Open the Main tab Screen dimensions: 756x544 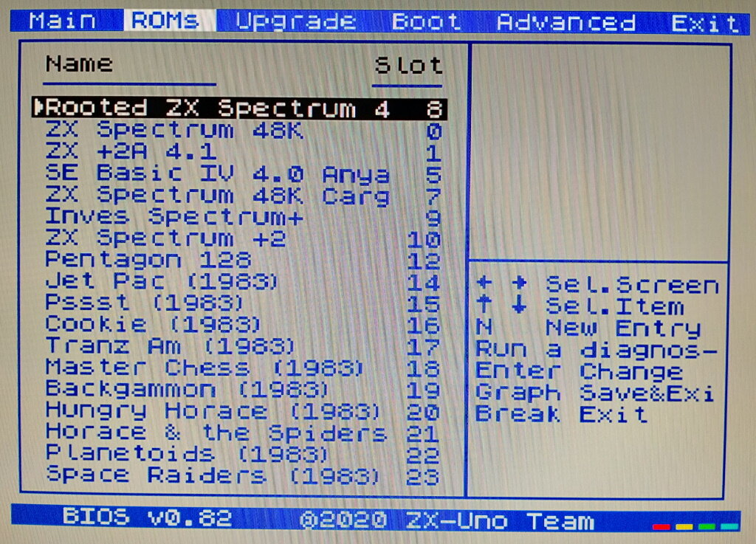pos(63,21)
